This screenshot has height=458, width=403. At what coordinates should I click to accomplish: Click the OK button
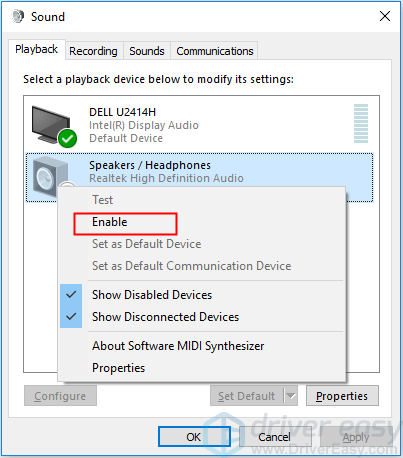click(194, 437)
